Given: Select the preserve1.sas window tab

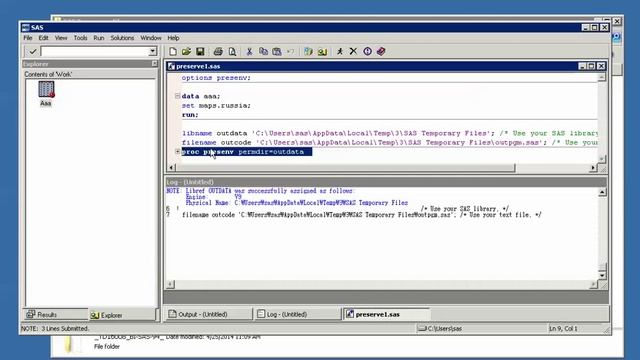Looking at the screenshot, I should [x=387, y=314].
